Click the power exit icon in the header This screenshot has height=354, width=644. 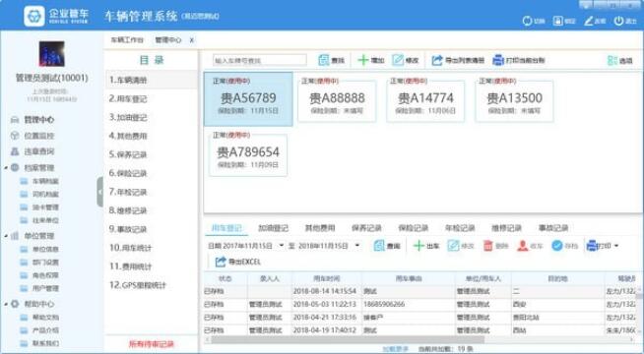(x=619, y=21)
